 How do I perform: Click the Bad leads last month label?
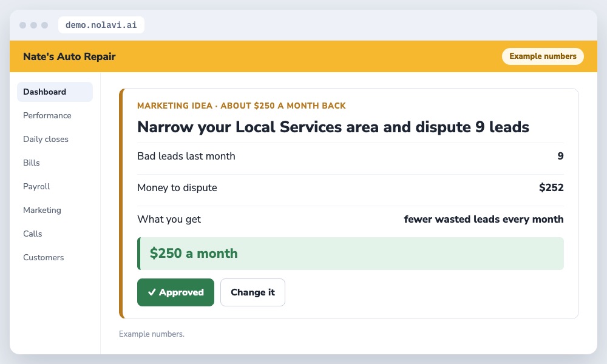[186, 156]
